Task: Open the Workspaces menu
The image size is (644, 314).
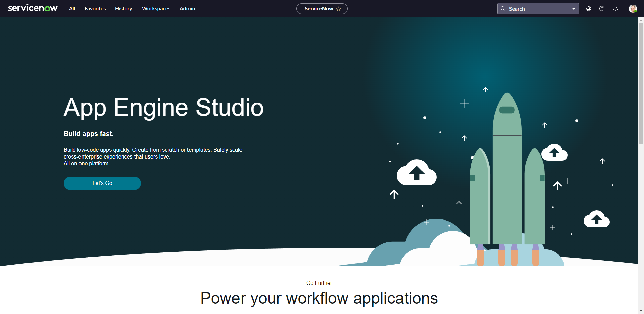Action: (156, 9)
